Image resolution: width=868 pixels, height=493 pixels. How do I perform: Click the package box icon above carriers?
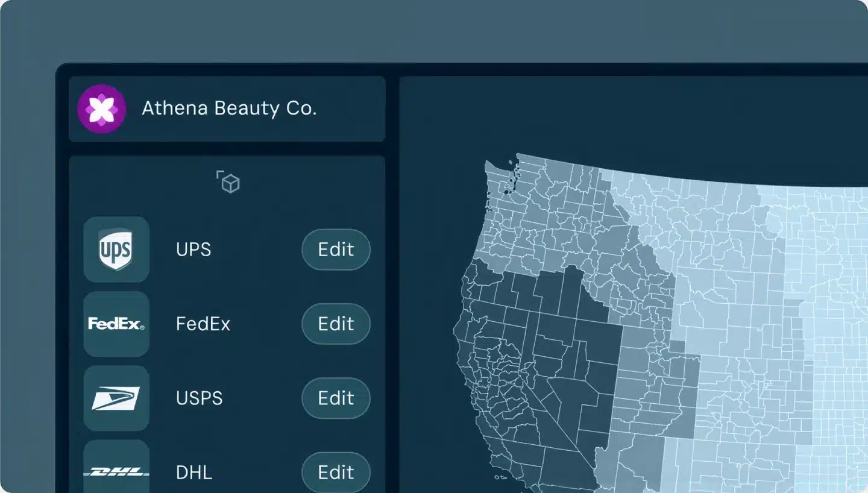[x=228, y=181]
